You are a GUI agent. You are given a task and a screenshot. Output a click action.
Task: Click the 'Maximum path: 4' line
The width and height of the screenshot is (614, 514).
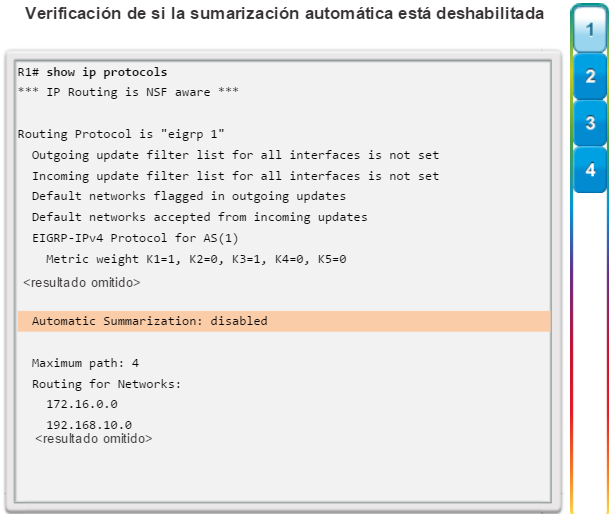(x=85, y=363)
